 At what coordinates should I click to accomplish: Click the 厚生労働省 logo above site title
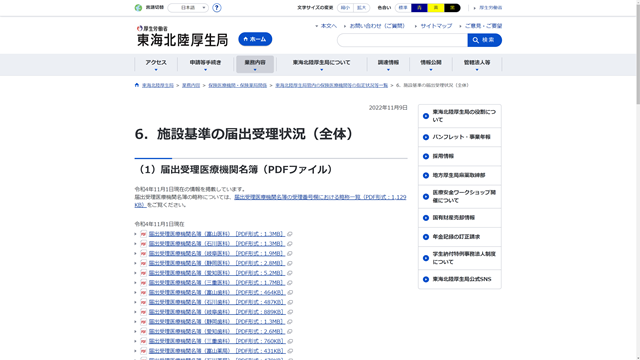(152, 28)
